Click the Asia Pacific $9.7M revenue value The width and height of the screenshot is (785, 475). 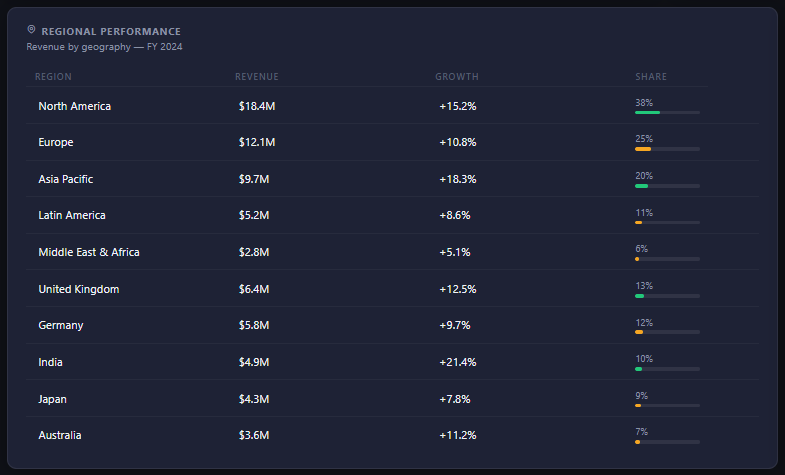point(254,179)
